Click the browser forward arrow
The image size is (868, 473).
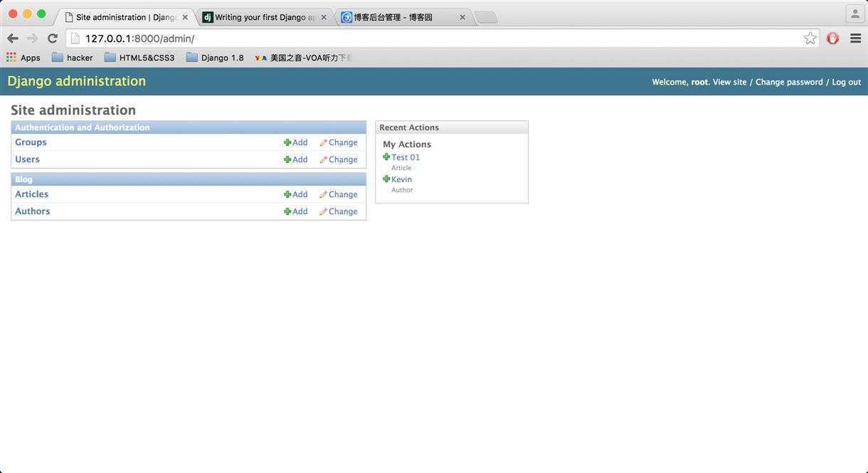click(x=32, y=38)
